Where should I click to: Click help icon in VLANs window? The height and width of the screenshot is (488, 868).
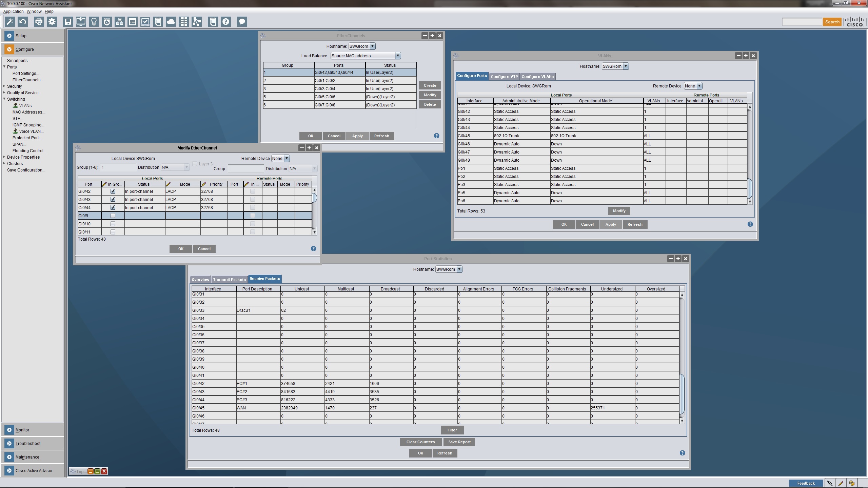(x=750, y=224)
